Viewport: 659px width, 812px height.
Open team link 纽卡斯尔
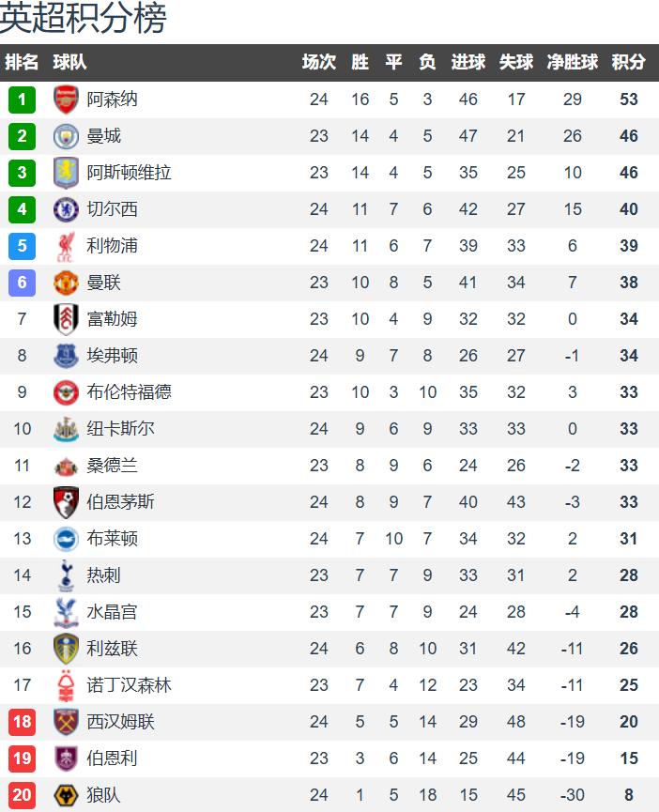(x=120, y=429)
